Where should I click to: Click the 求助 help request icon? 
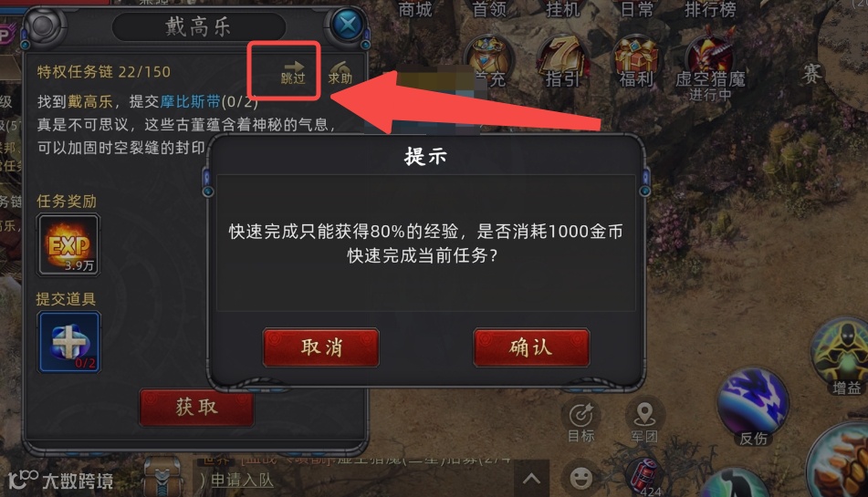(x=340, y=72)
